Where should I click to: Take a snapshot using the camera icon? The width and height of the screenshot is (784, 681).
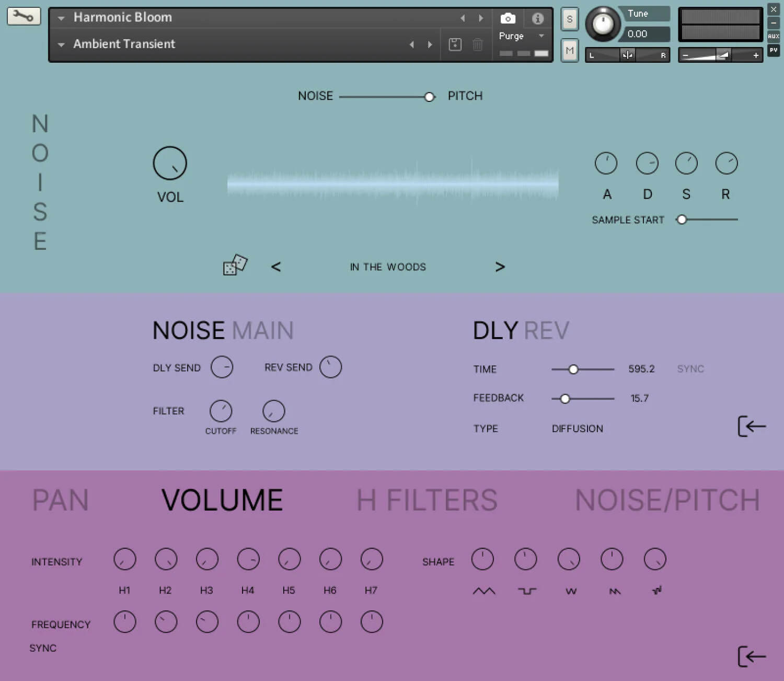tap(508, 19)
